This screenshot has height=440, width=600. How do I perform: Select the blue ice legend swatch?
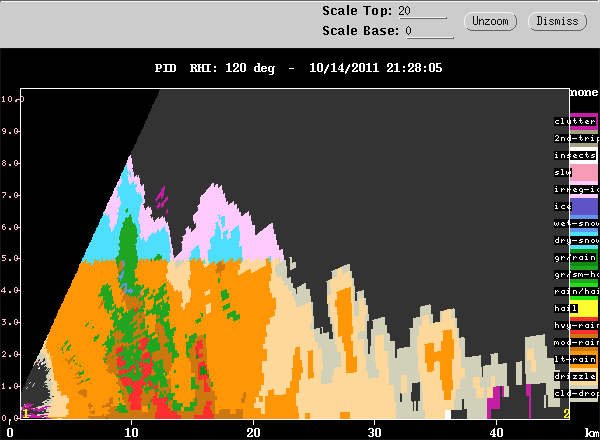pos(584,207)
